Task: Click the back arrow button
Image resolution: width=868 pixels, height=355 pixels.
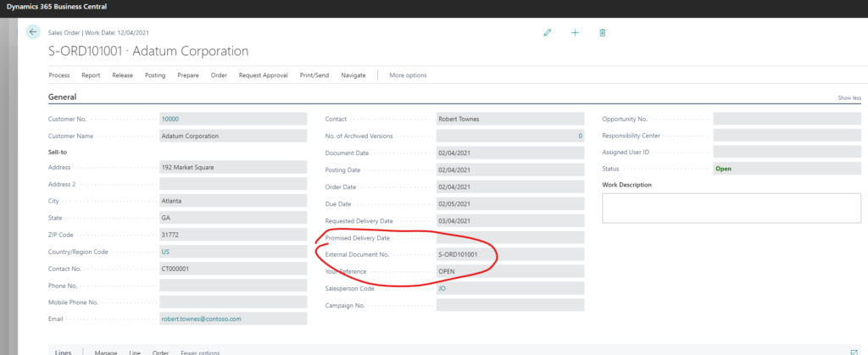Action: 33,31
